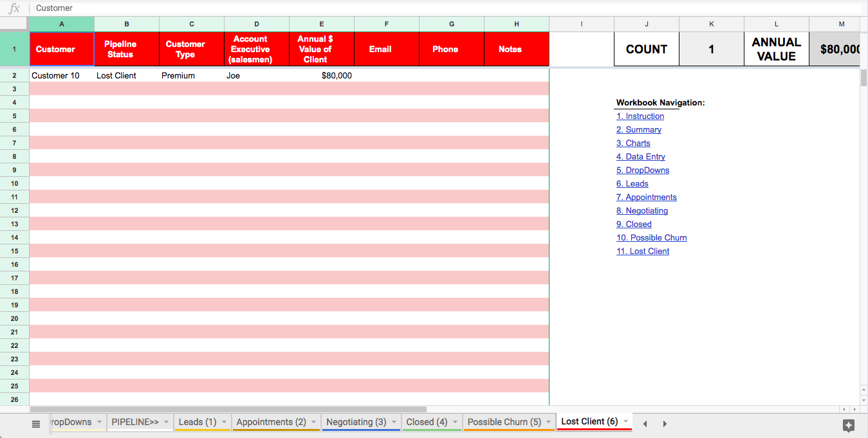Open the Closed (4) tab dropdown arrow

455,423
